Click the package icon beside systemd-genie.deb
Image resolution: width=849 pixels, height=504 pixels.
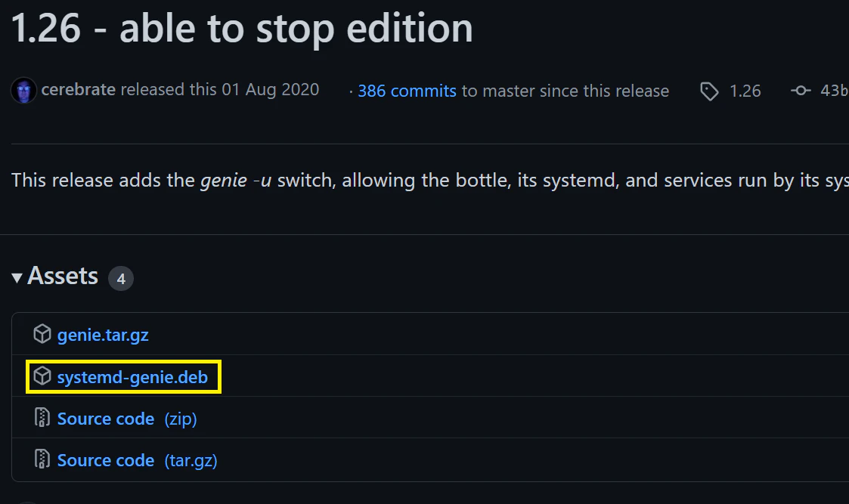(x=42, y=376)
